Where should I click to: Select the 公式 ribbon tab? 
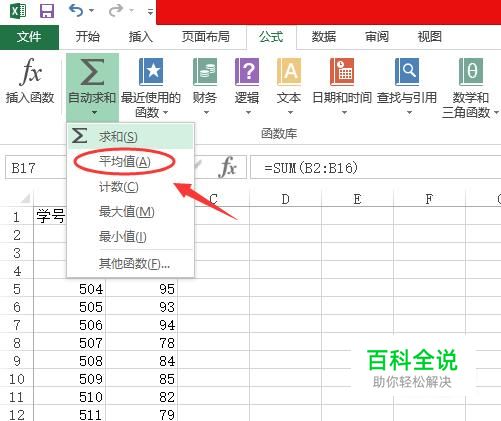pyautogui.click(x=271, y=37)
